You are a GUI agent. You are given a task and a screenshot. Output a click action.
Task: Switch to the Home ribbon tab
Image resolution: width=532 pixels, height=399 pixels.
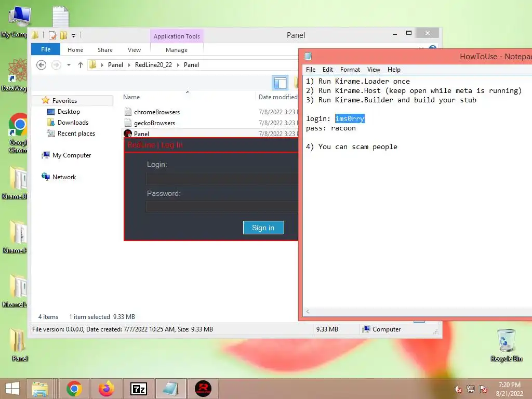75,50
